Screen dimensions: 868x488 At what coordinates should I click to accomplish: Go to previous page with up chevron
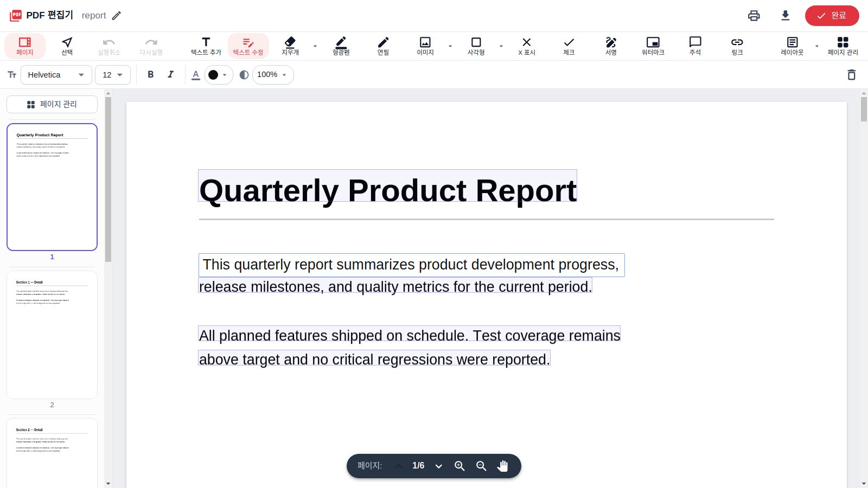click(x=399, y=466)
